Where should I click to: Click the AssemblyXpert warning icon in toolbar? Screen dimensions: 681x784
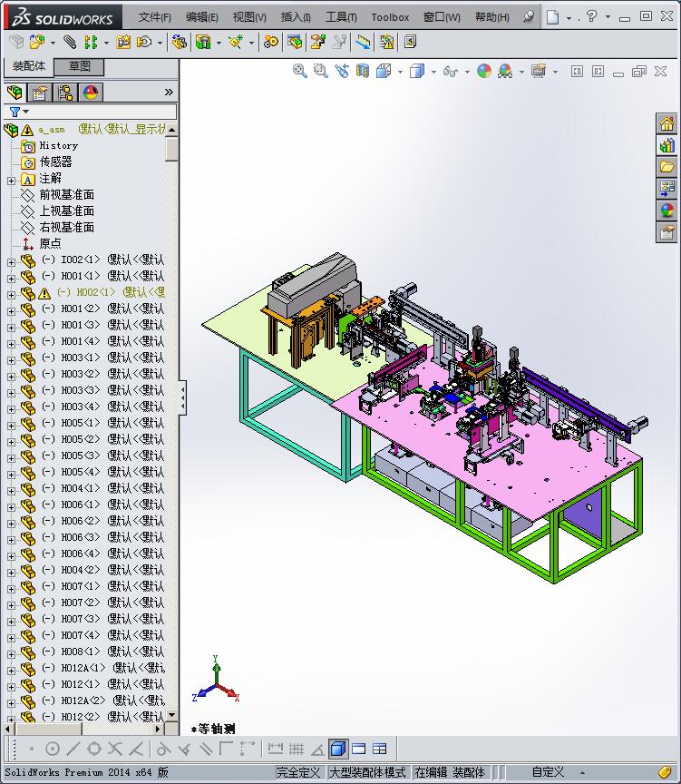click(x=386, y=42)
